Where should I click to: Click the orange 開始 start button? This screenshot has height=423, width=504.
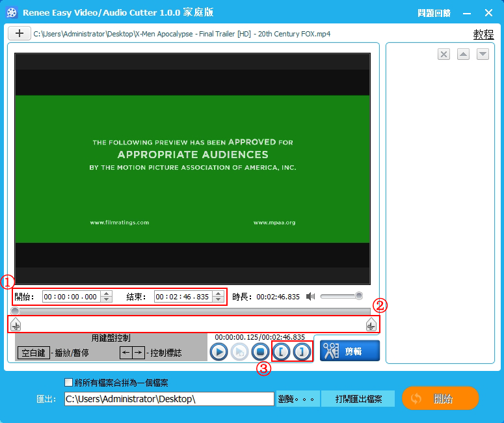(x=440, y=398)
